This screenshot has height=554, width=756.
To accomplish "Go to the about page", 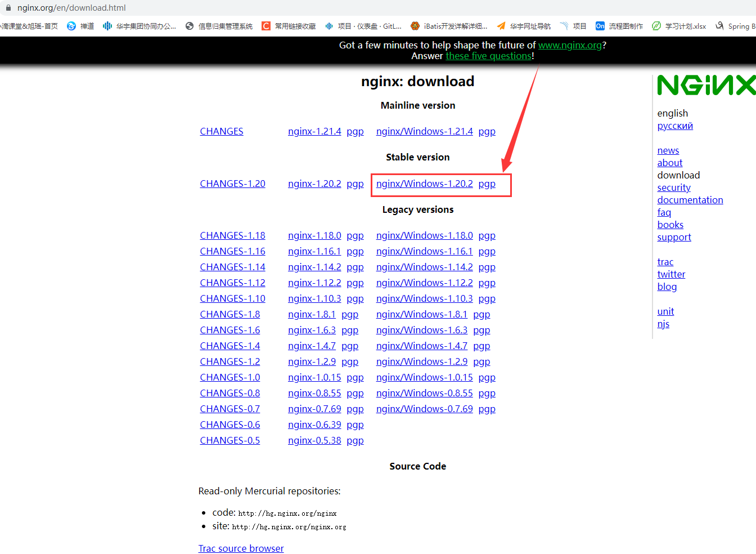I will click(670, 163).
